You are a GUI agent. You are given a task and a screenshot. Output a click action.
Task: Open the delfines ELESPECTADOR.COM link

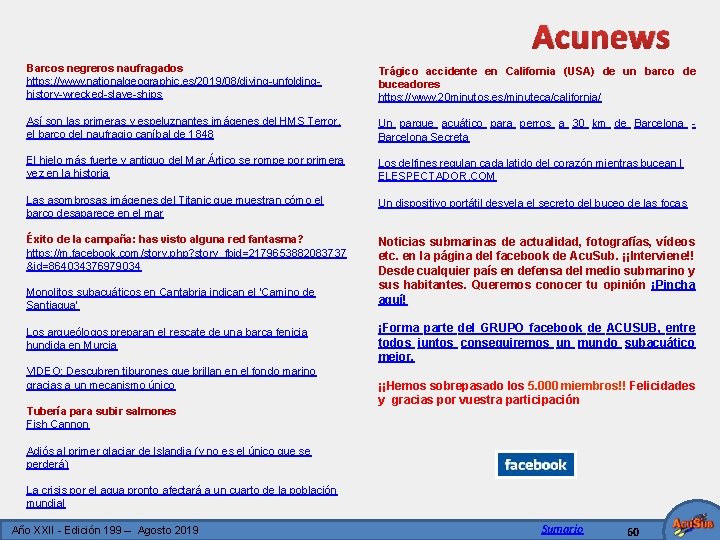[531, 169]
